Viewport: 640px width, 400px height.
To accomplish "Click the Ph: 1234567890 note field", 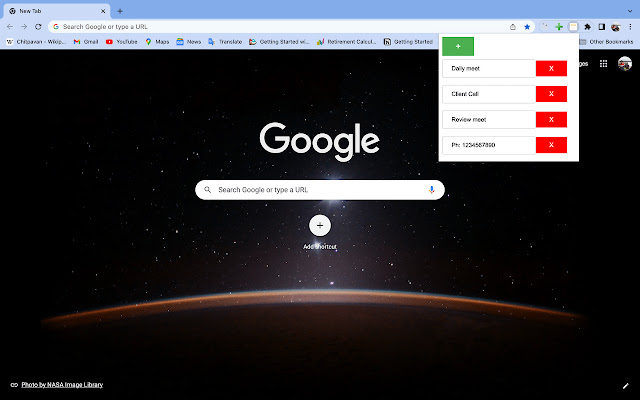I will pos(489,145).
